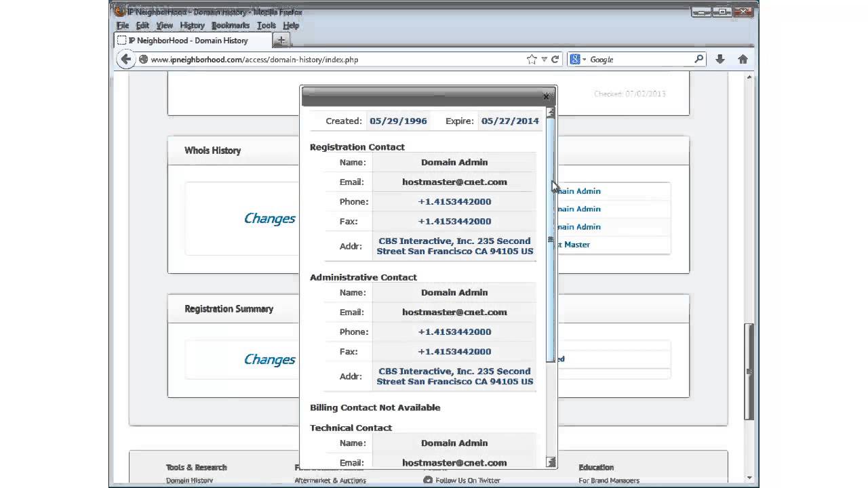
Task: Open the File menu
Action: click(123, 26)
